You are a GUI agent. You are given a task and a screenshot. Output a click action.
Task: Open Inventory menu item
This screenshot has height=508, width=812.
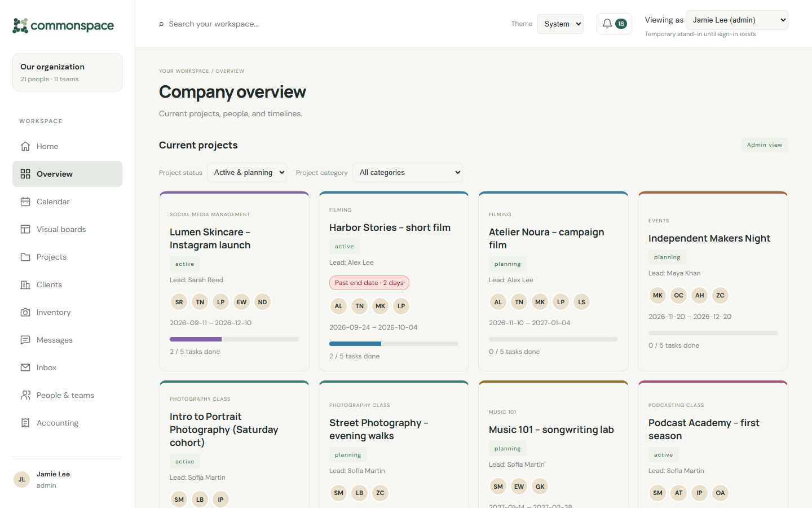click(67, 312)
